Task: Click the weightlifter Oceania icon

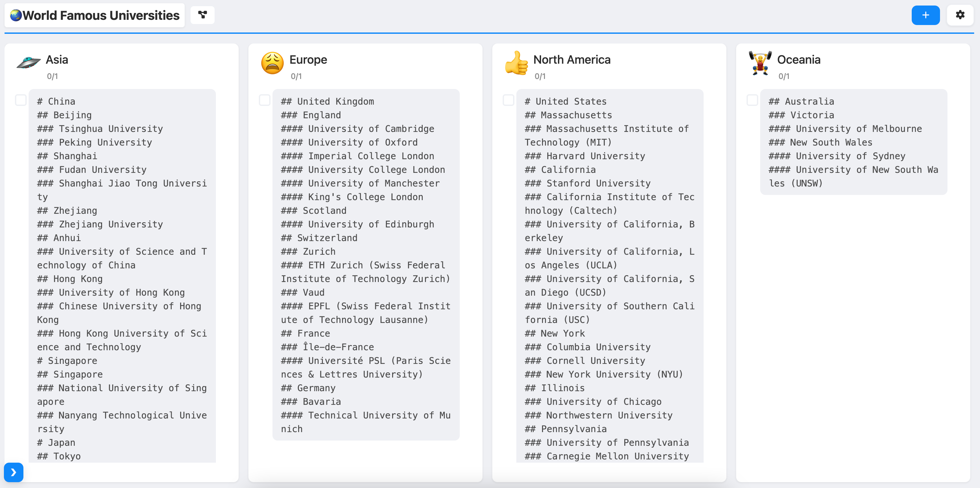Action: [x=760, y=63]
